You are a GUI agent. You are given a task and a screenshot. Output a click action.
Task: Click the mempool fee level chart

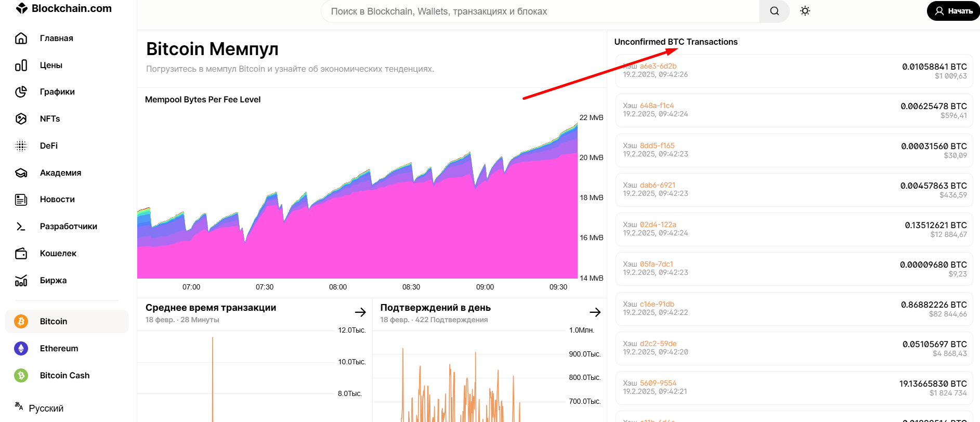[x=358, y=200]
